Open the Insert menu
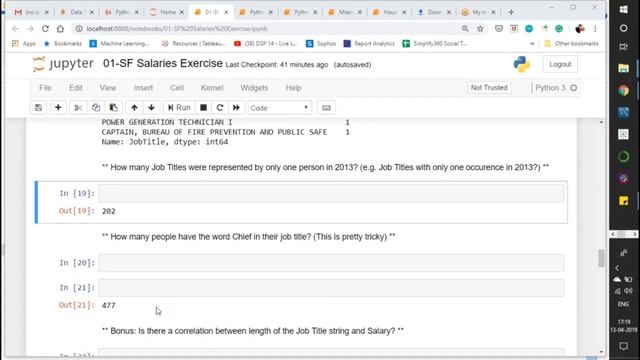 tap(143, 88)
